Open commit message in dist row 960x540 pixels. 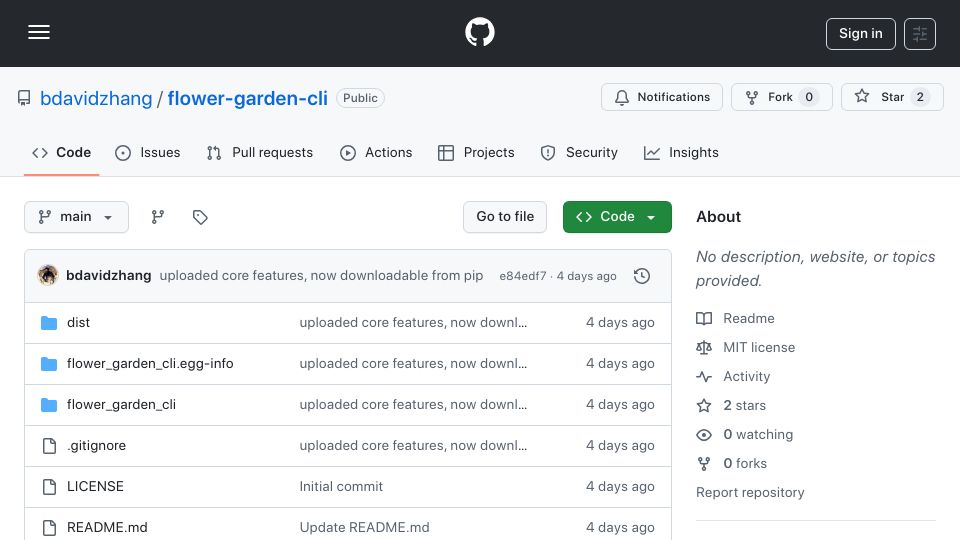click(413, 323)
